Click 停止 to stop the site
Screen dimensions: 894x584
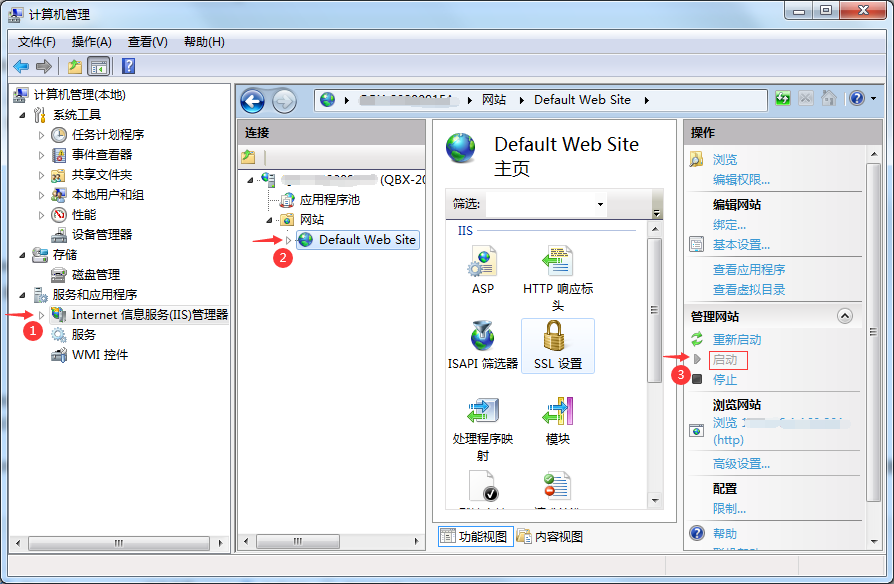[725, 380]
